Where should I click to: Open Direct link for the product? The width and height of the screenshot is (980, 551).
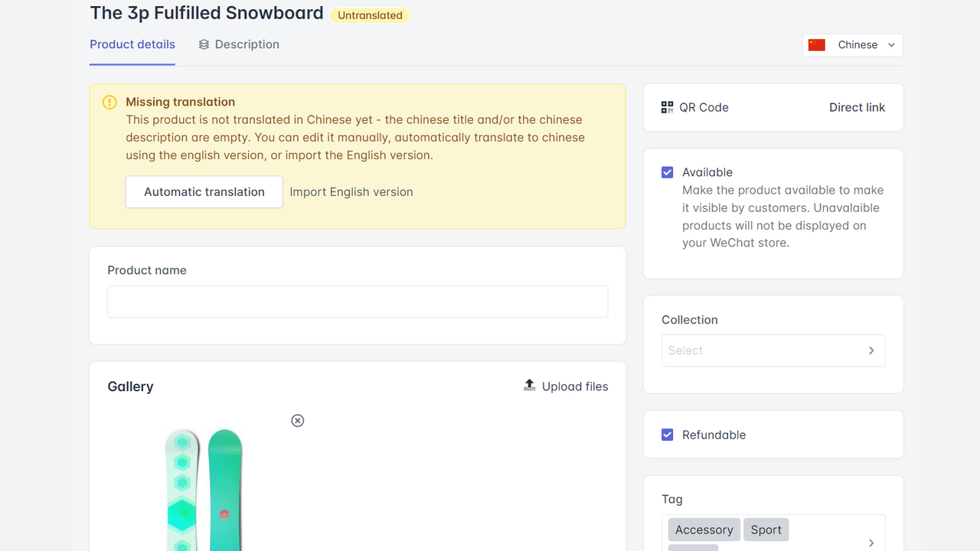click(x=857, y=107)
